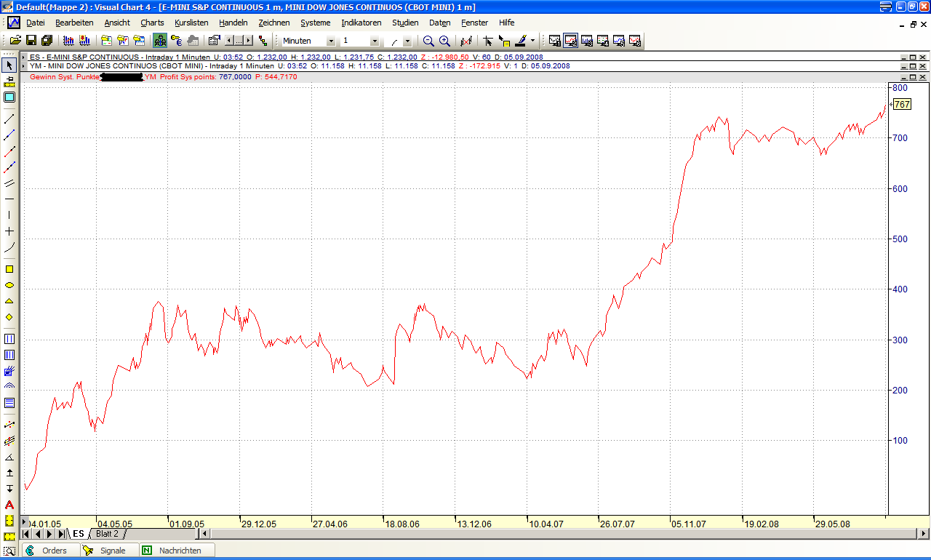
Task: Click the save all stacked disks icon
Action: point(47,41)
